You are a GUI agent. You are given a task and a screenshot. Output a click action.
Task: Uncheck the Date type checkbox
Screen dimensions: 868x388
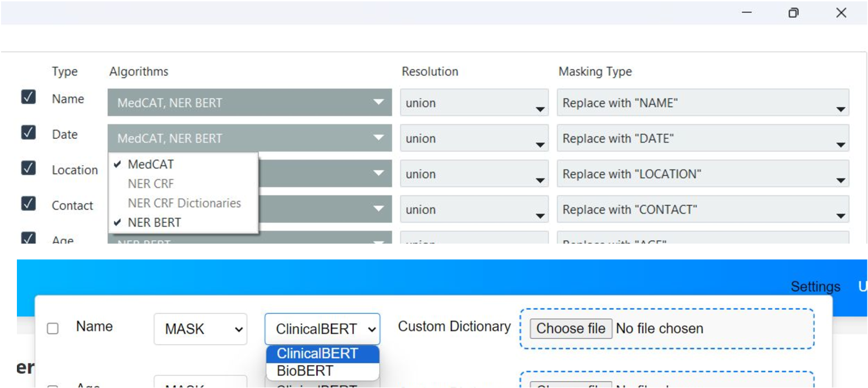pos(29,132)
